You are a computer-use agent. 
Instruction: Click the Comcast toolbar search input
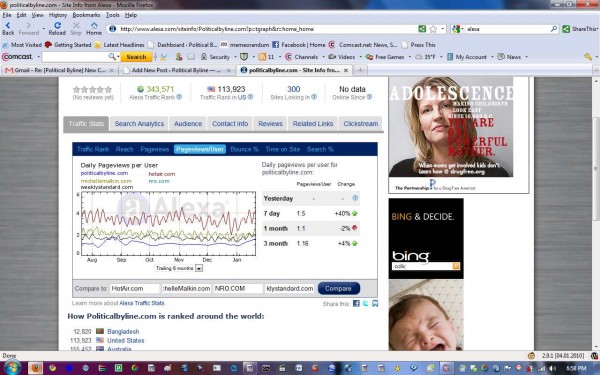[75, 57]
